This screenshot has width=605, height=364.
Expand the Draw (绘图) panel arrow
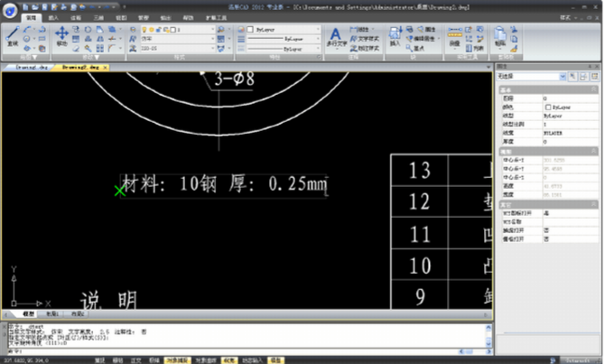click(x=34, y=57)
